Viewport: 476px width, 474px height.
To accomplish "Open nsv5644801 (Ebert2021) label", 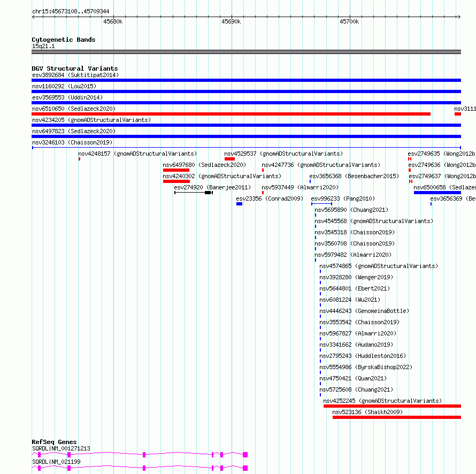I will coord(355,288).
